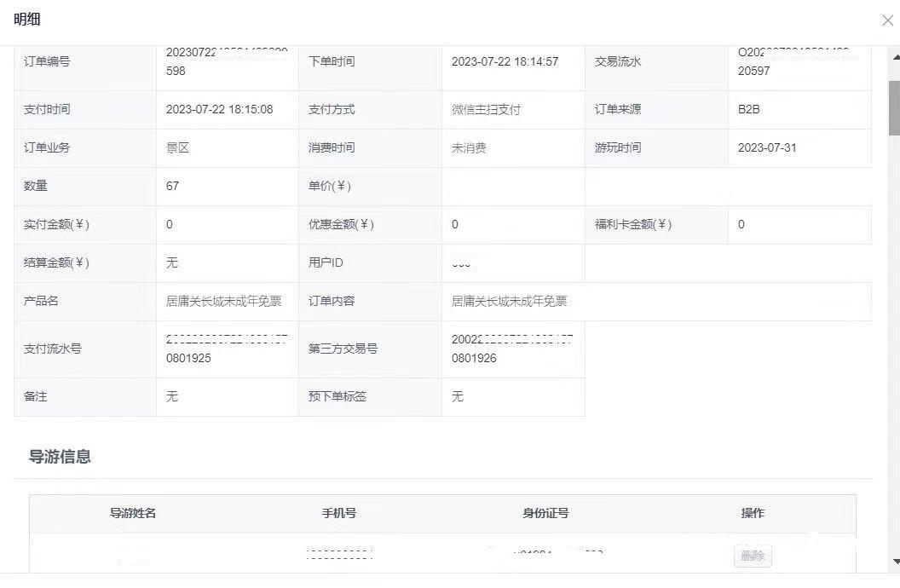Click the 操作 column header

[753, 513]
